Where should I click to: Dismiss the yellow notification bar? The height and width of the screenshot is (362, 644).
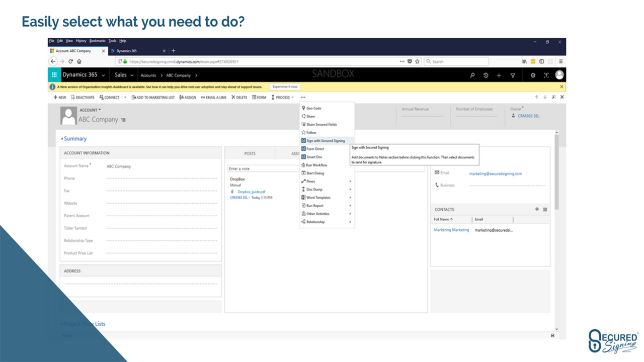tap(561, 87)
